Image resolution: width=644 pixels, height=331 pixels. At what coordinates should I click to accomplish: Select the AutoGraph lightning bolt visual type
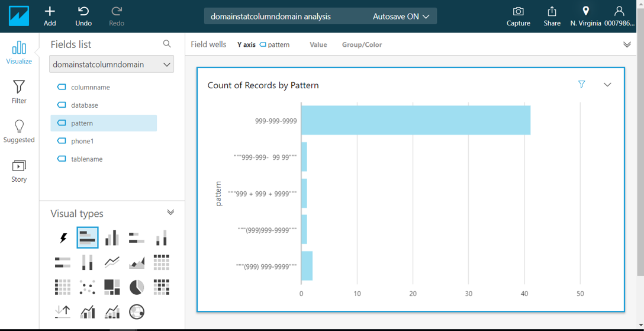pyautogui.click(x=63, y=238)
